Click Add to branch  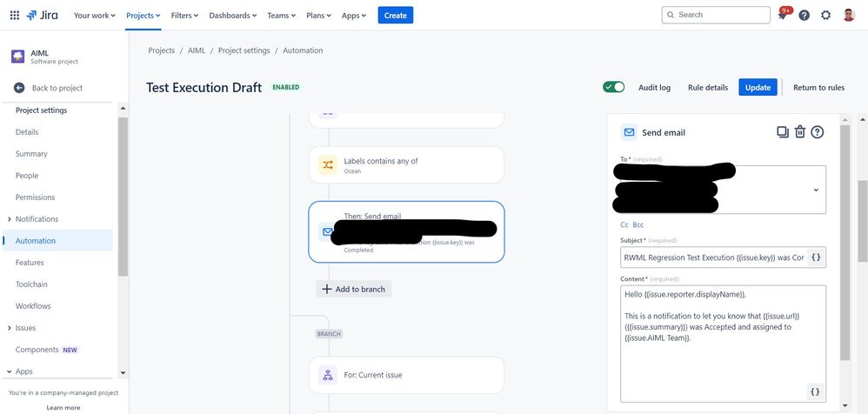[354, 289]
